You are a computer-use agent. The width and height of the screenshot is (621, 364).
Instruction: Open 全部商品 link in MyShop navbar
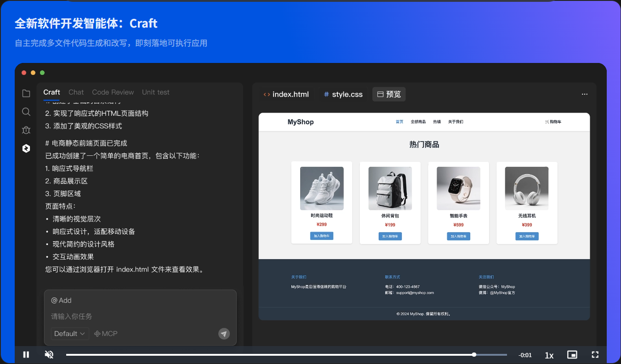417,121
